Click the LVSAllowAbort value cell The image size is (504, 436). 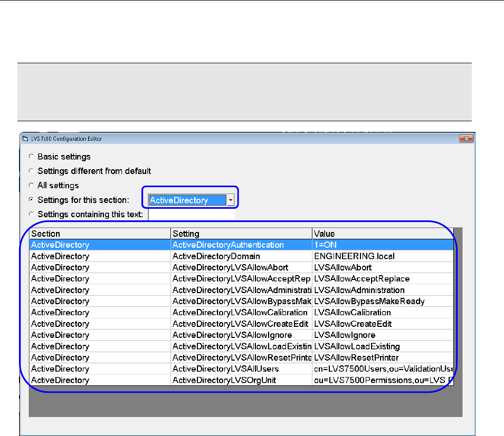(383, 267)
